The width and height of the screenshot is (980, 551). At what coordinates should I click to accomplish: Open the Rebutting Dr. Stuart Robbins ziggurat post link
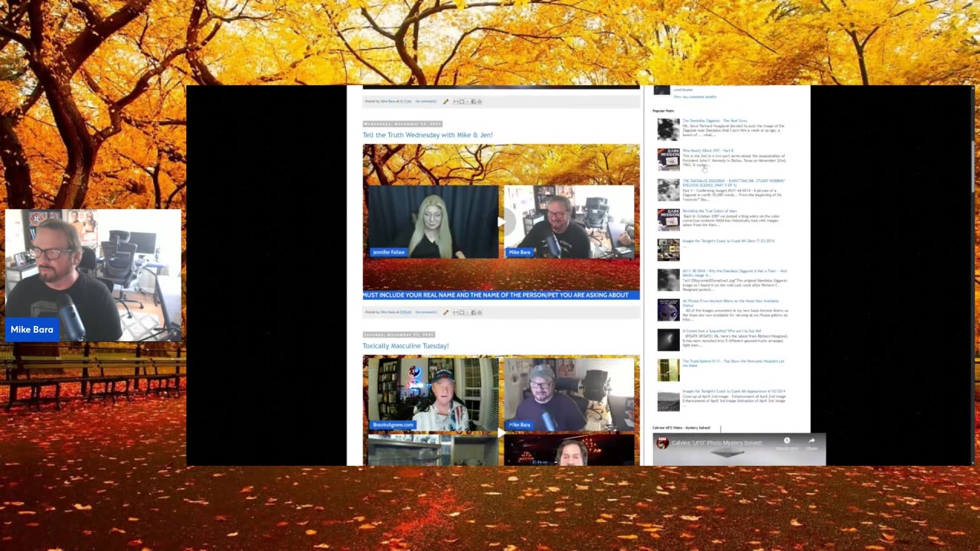point(733,183)
